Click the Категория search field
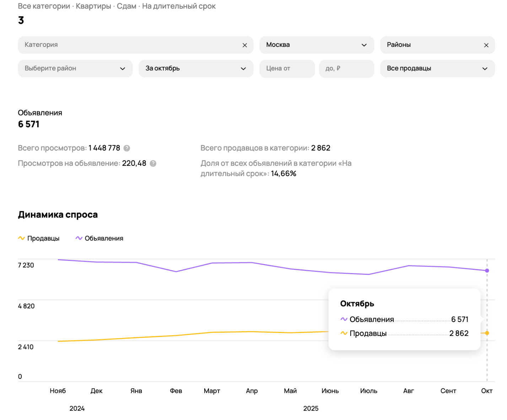507x420 pixels. click(128, 45)
